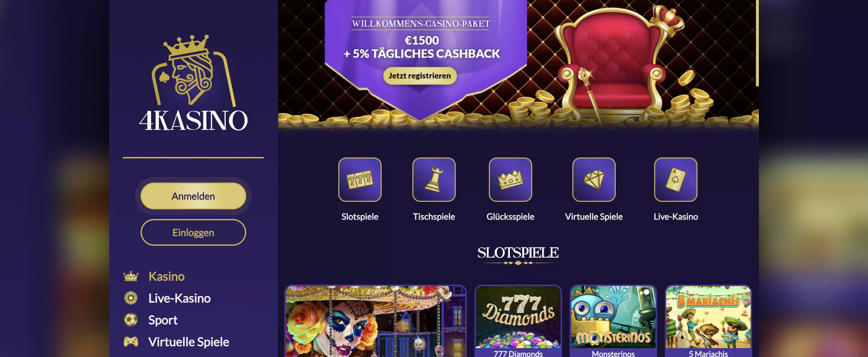Go to Kasino in the sidebar menu
868x357 pixels.
pyautogui.click(x=166, y=277)
